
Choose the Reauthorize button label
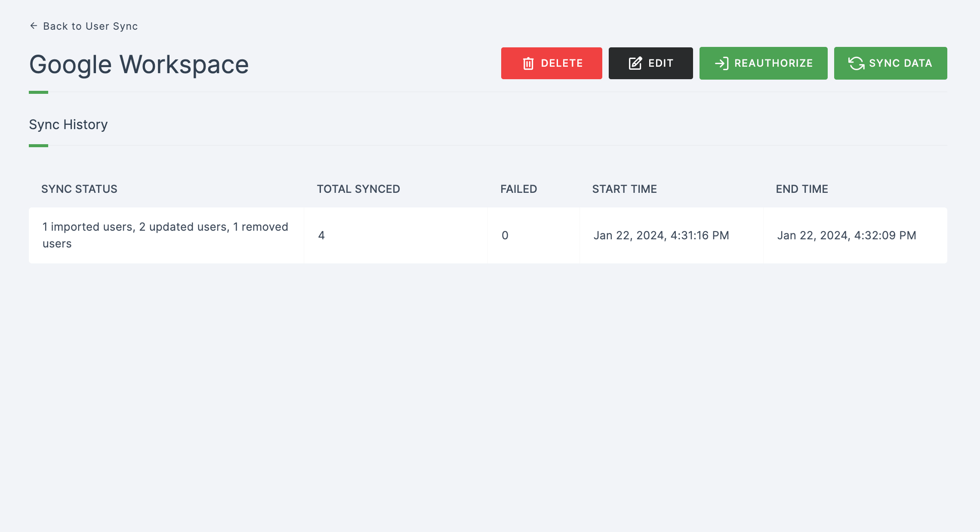click(774, 63)
